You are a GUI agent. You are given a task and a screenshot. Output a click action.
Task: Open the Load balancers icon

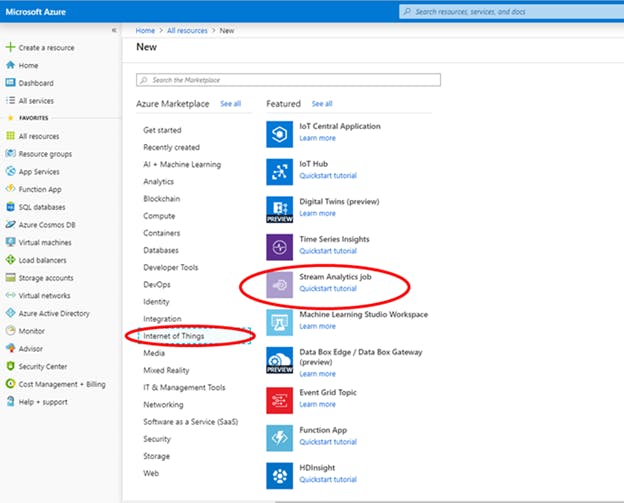click(10, 260)
